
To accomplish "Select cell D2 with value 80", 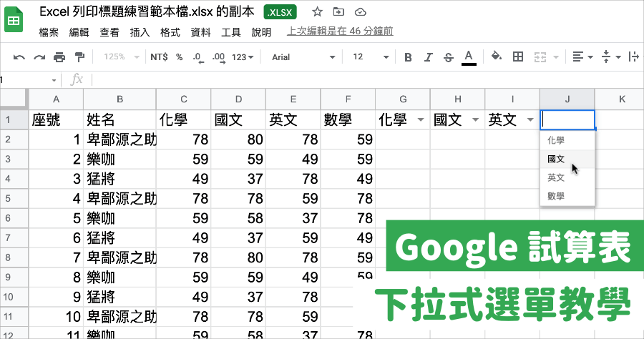I will coord(238,139).
